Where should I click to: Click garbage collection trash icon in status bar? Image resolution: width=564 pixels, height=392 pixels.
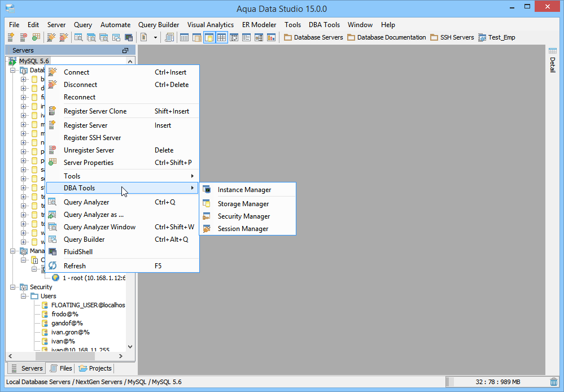[x=554, y=382]
